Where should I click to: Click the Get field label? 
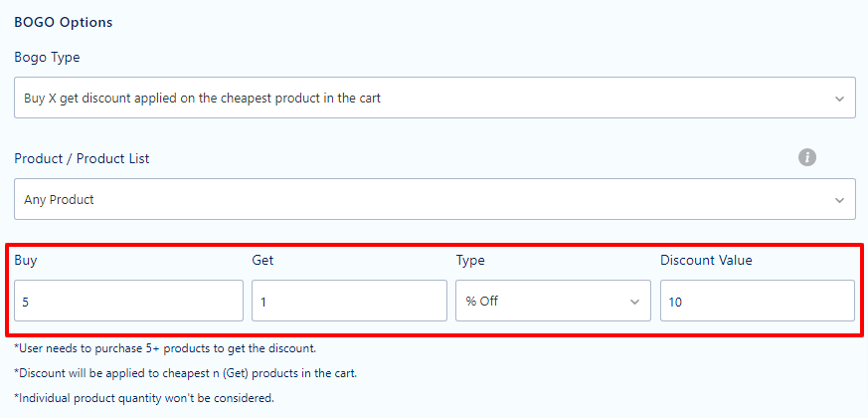262,260
